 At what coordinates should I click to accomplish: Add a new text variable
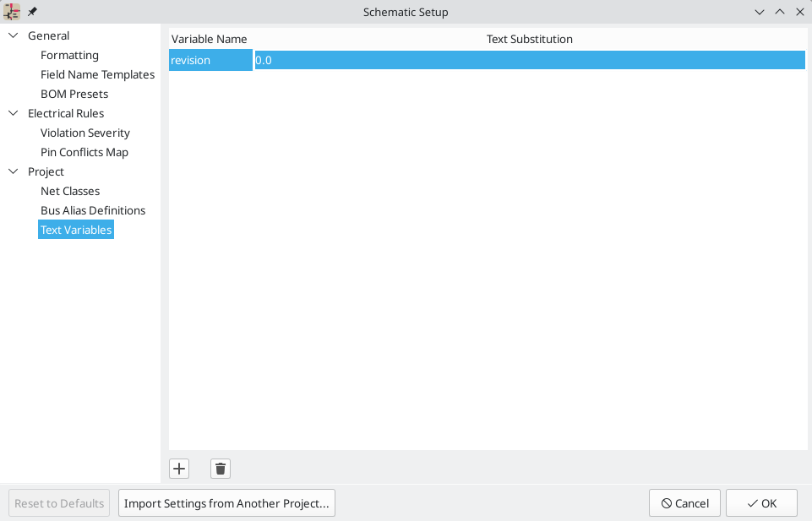tap(178, 468)
